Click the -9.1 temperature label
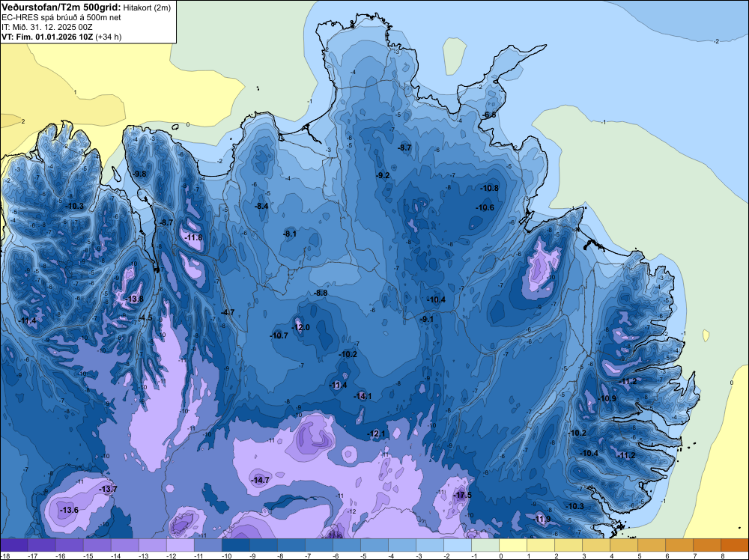Image resolution: width=749 pixels, height=560 pixels. [x=427, y=320]
